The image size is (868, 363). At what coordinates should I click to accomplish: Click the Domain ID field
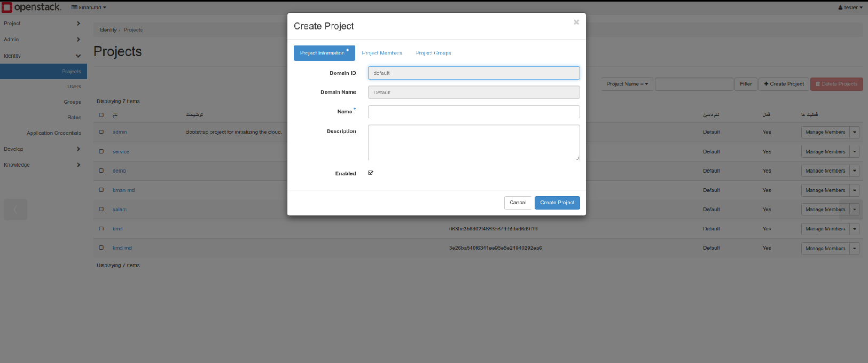(x=474, y=73)
